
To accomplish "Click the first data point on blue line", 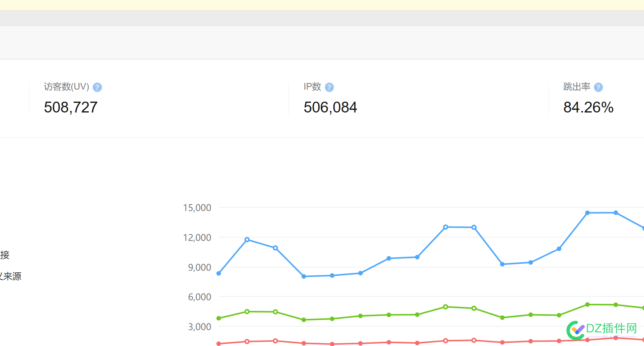I will coord(219,273).
